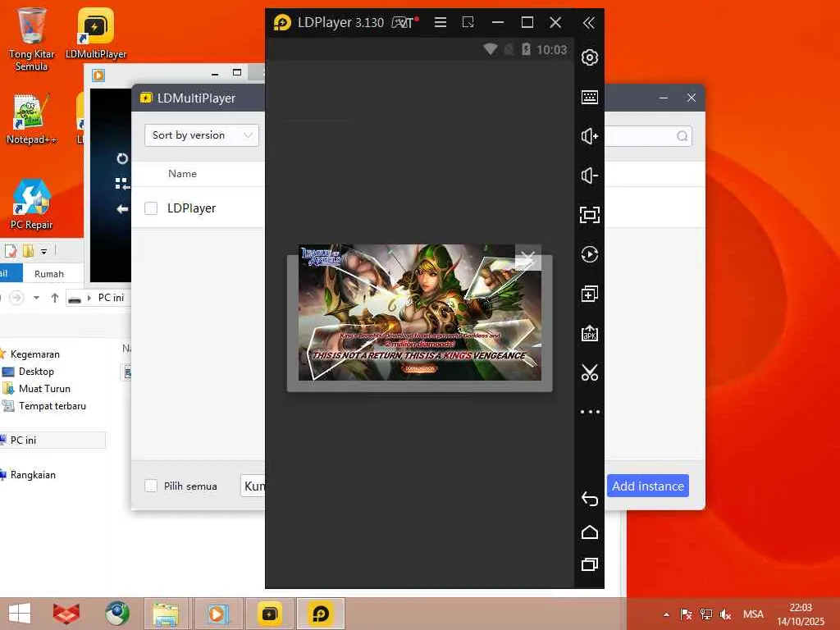Open recent apps icon in LDPlayer sidebar
Image resolution: width=840 pixels, height=630 pixels.
point(589,564)
